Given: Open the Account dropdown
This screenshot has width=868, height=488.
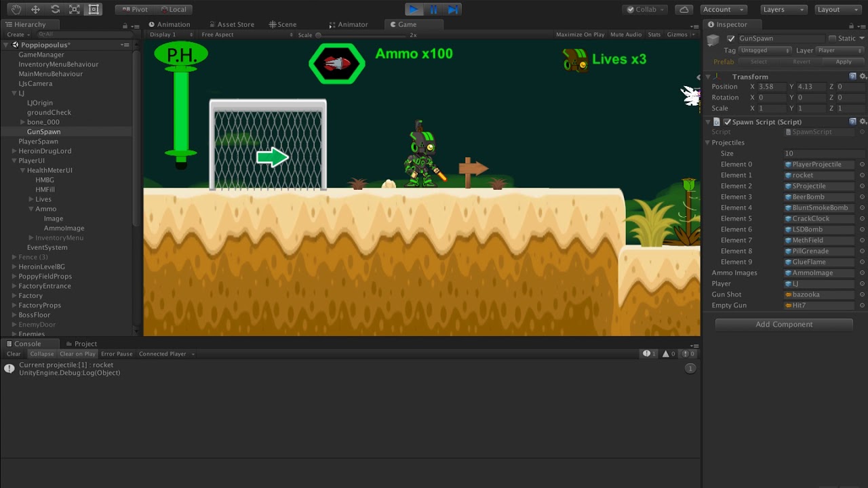Looking at the screenshot, I should tap(723, 9).
